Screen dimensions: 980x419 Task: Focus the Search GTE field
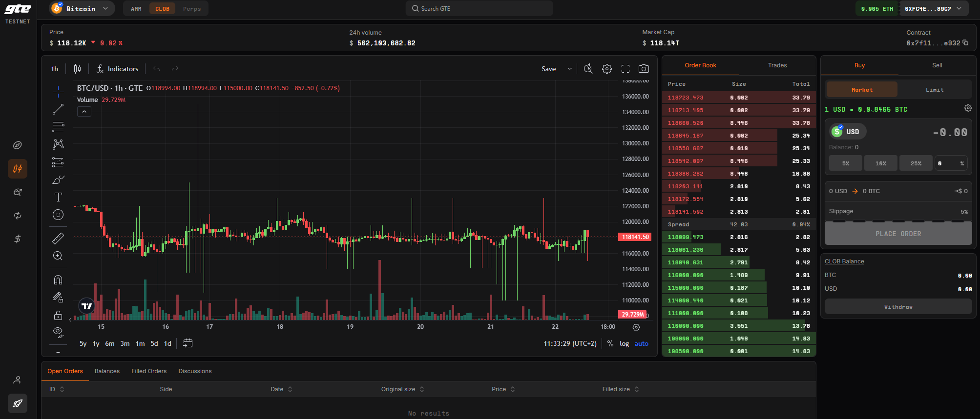coord(479,8)
